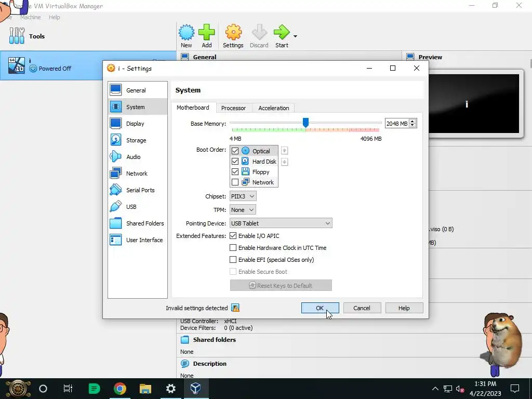Open General settings category icon
This screenshot has height=399, width=532.
(x=116, y=90)
